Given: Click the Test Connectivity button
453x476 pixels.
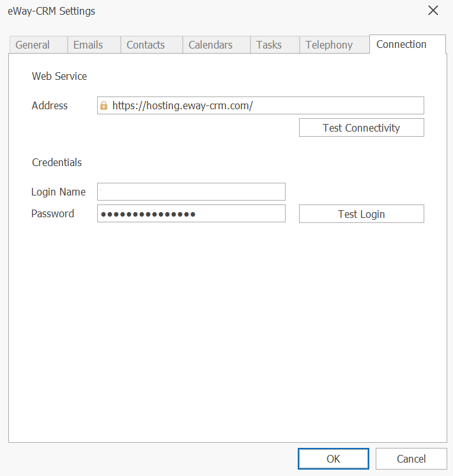Looking at the screenshot, I should 361,128.
